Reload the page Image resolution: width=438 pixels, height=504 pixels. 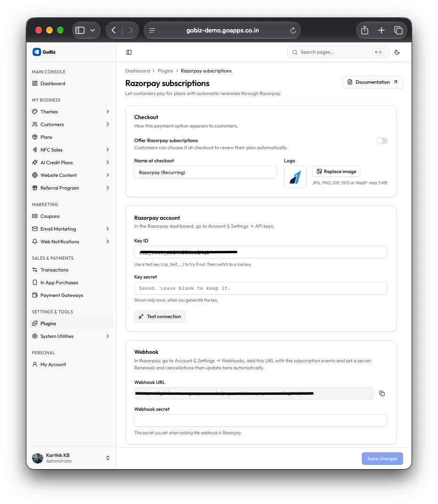(x=293, y=30)
